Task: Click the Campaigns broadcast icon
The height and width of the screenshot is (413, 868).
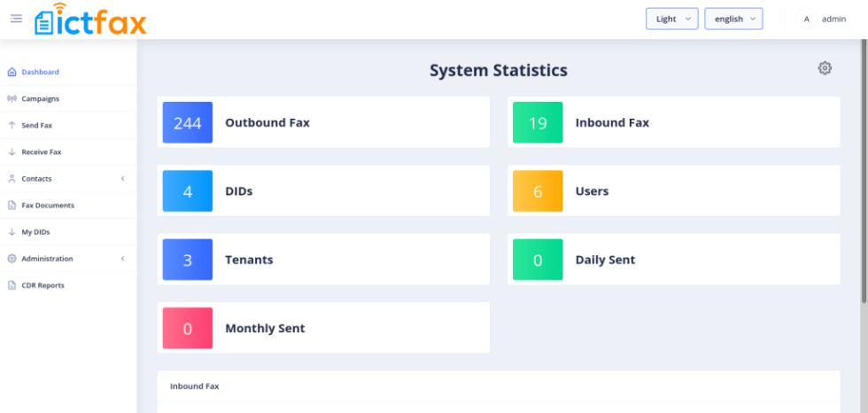Action: [x=12, y=98]
